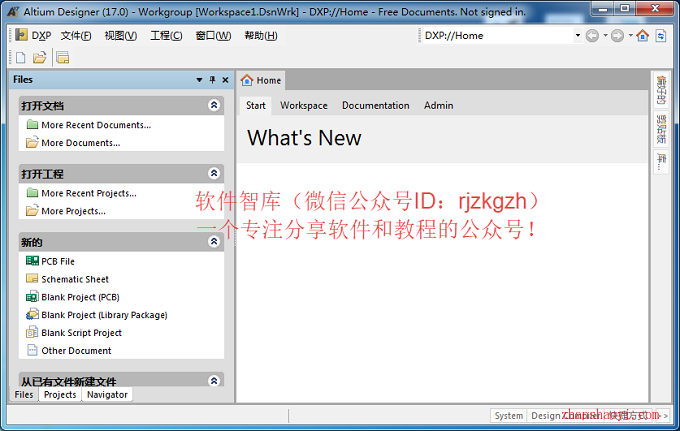Switch to the Projects panel tab
The width and height of the screenshot is (680, 431).
pyautogui.click(x=60, y=395)
